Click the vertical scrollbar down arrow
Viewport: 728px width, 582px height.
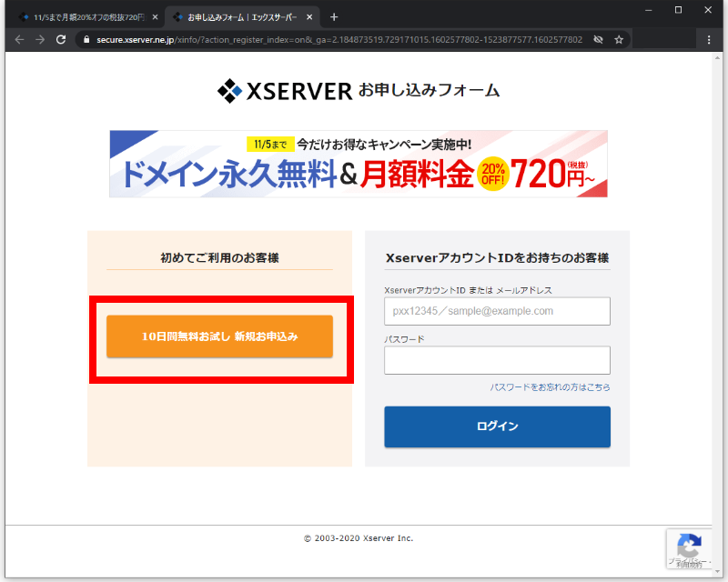point(718,571)
